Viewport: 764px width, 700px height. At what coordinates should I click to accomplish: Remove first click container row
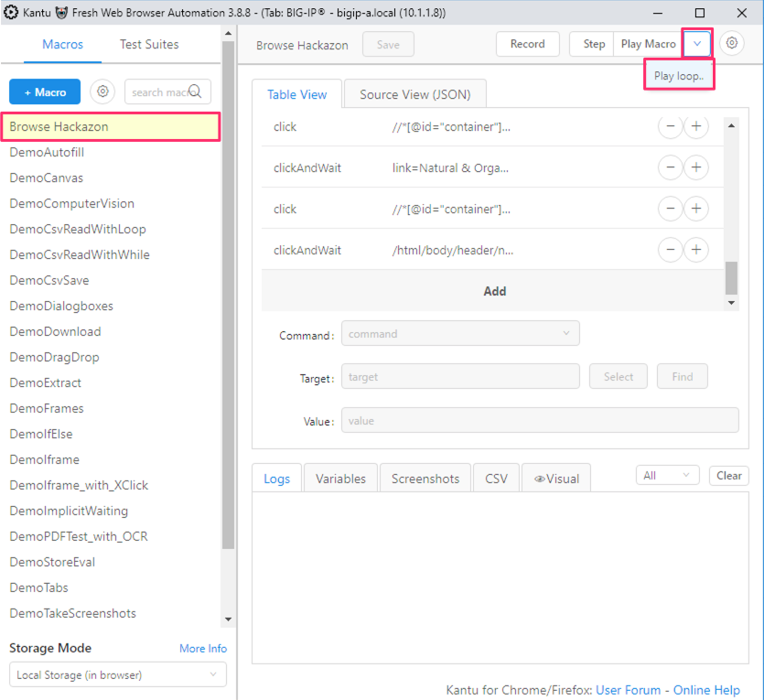tap(671, 126)
